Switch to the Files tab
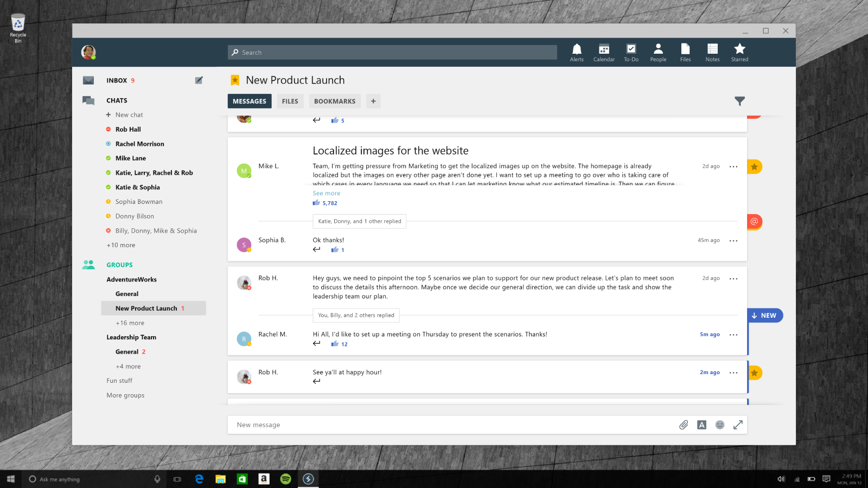The width and height of the screenshot is (868, 488). tap(290, 101)
